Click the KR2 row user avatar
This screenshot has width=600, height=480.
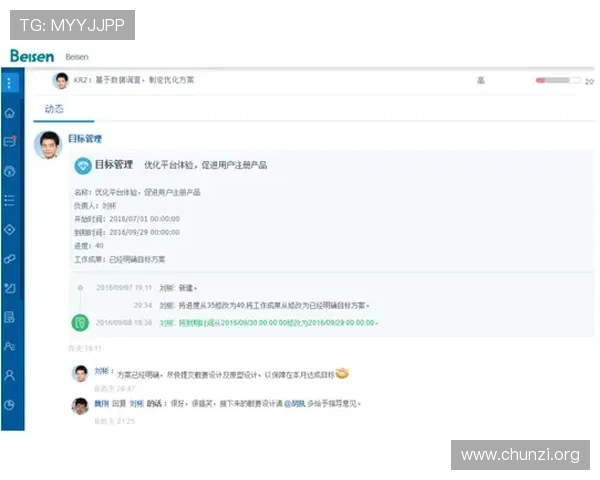(x=61, y=80)
